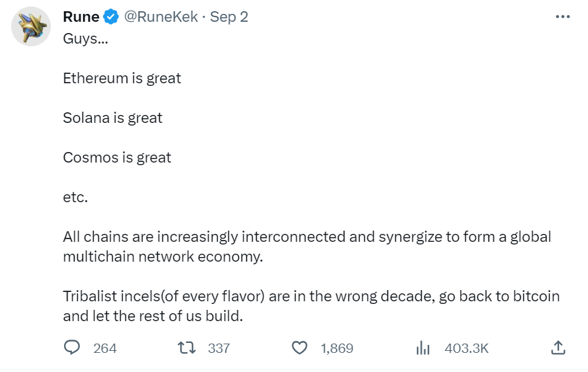Click the share upload icon
This screenshot has width=588, height=372.
[557, 348]
